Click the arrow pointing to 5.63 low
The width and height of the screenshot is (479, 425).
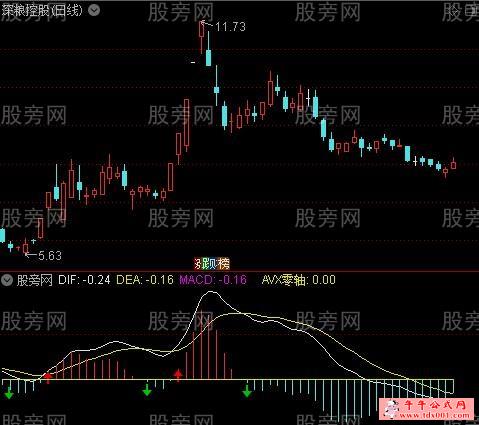31,255
